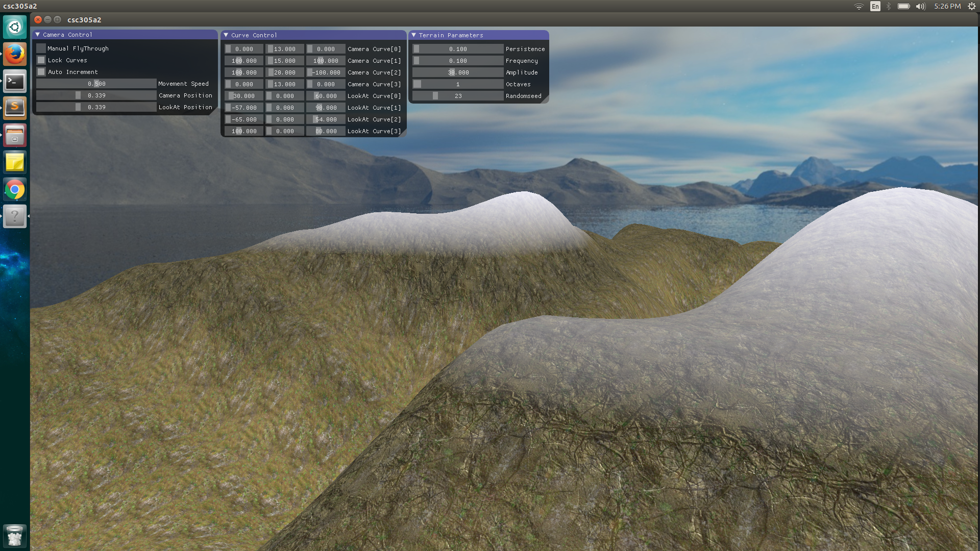The height and width of the screenshot is (551, 980).
Task: Open Firefox from the launcher
Action: 15,54
